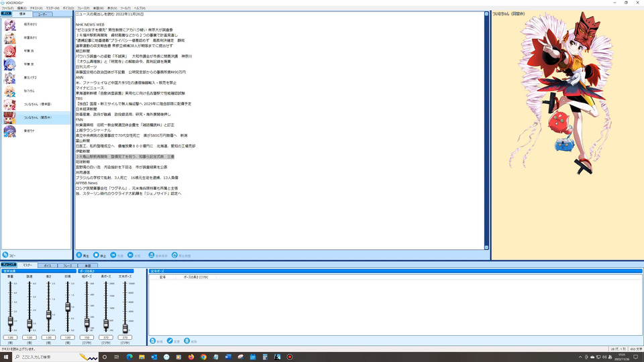Open the ヘルプ(H) menu
The width and height of the screenshot is (644, 362).
[x=140, y=8]
